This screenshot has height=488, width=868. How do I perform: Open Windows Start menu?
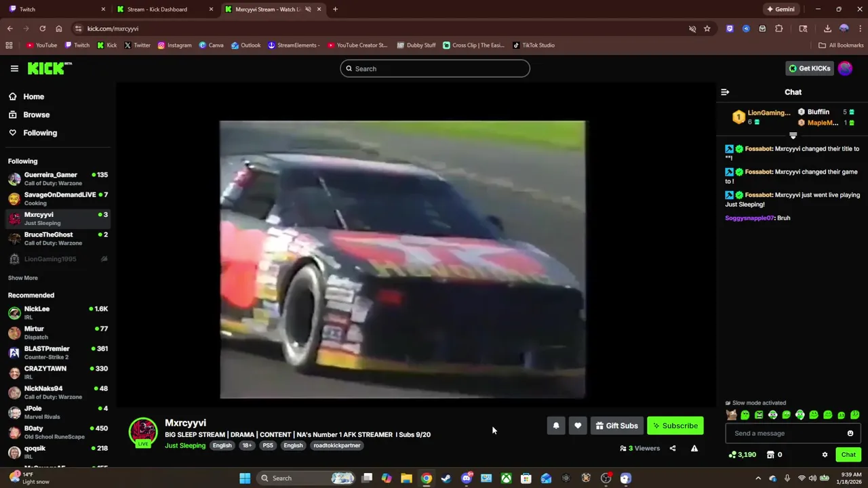245,478
